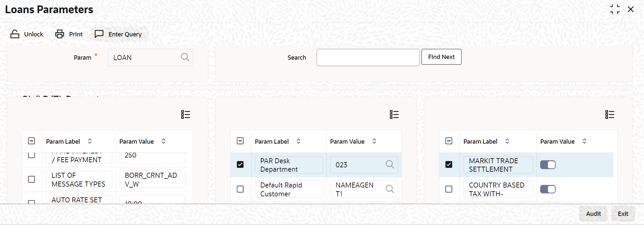Open list view icon in middle table panel
Screen dimensions: 644x225
pos(394,115)
